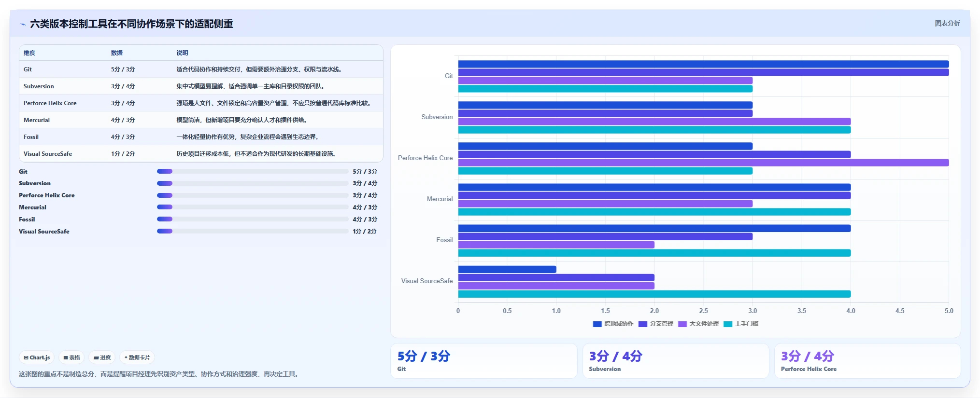Click the Fossil axis label on the chart

(445, 240)
